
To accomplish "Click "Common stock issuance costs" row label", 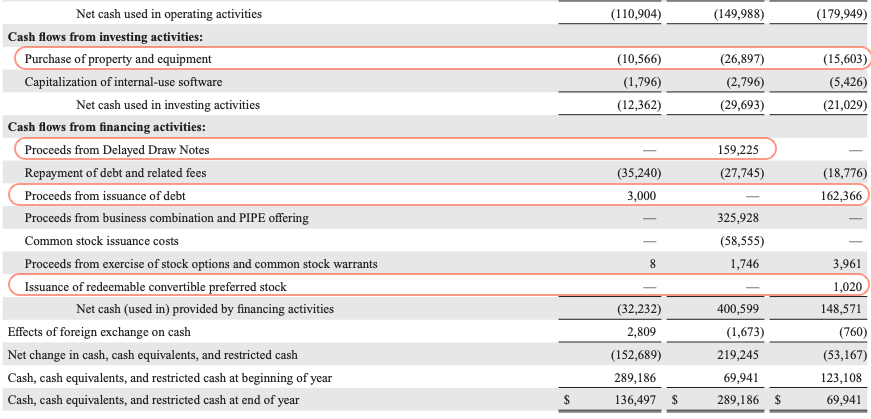I will click(98, 241).
